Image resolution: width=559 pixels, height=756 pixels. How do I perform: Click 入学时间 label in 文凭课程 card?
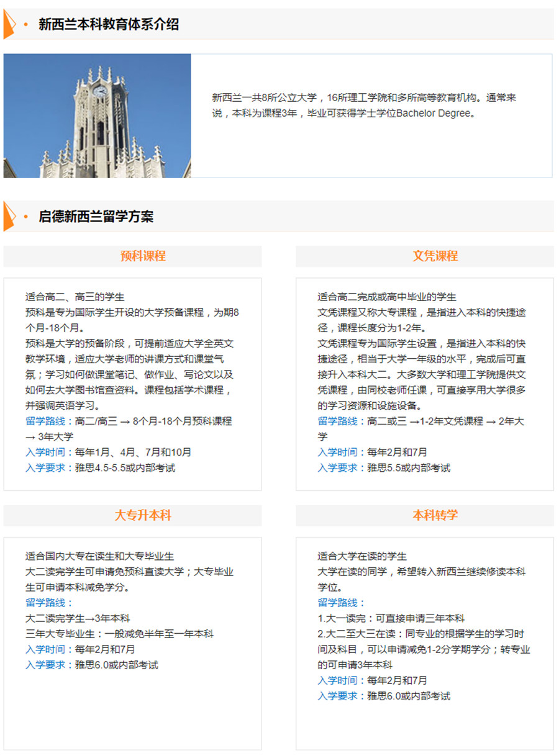pyautogui.click(x=340, y=452)
